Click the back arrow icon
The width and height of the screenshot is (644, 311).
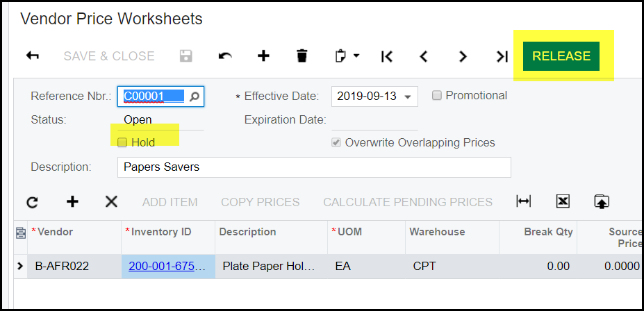pyautogui.click(x=33, y=56)
